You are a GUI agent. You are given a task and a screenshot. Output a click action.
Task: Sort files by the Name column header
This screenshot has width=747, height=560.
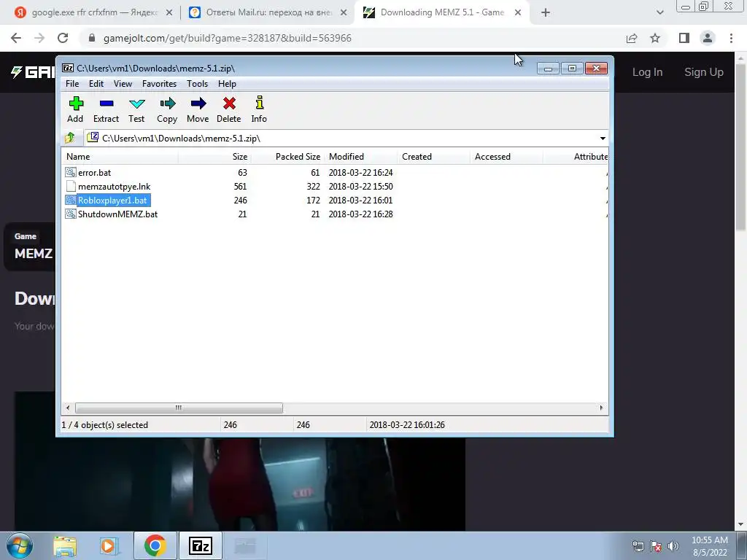click(x=120, y=157)
